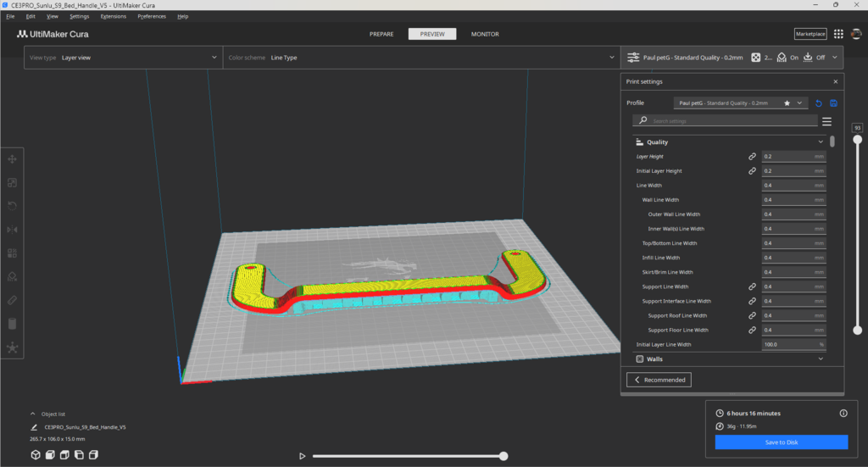Click the Layer Height value field

(x=793, y=157)
